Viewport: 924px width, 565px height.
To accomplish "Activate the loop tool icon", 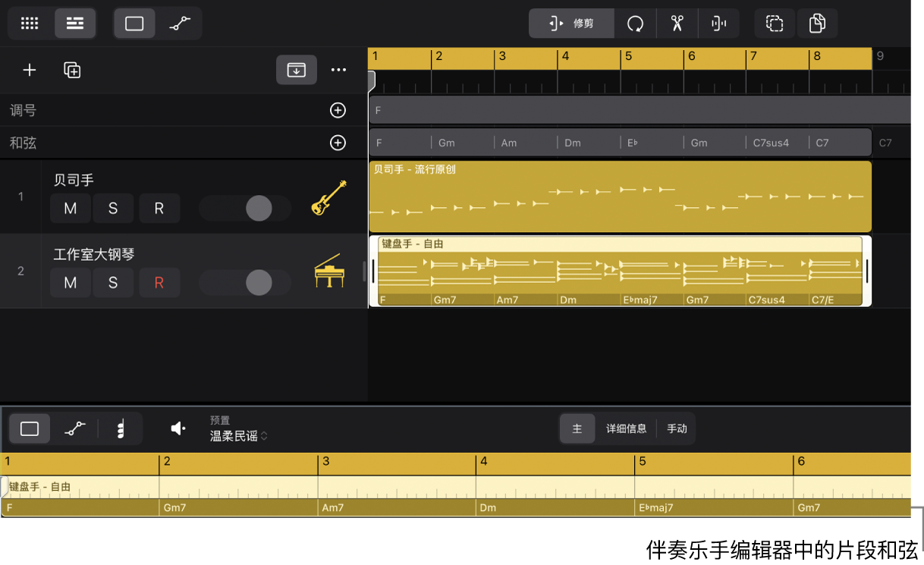I will (635, 24).
